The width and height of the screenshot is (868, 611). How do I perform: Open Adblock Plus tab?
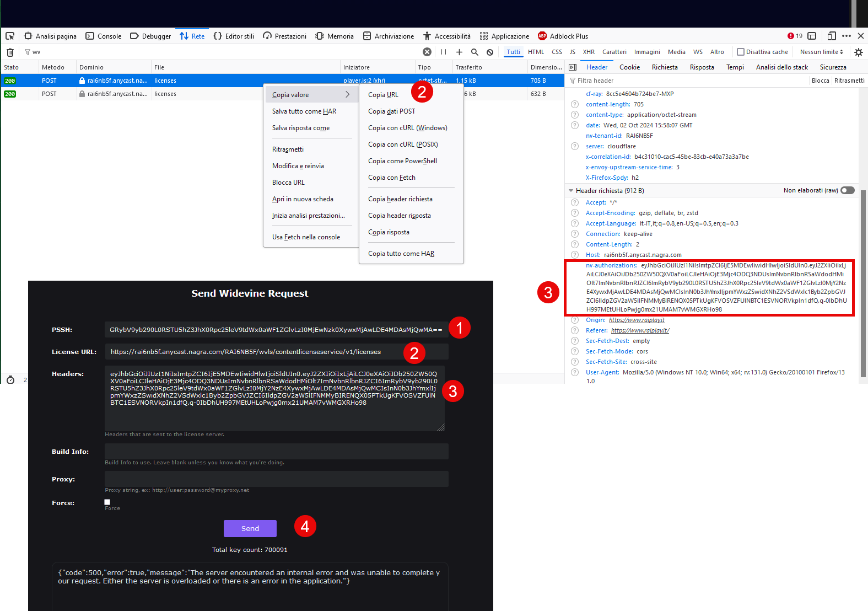pos(563,36)
